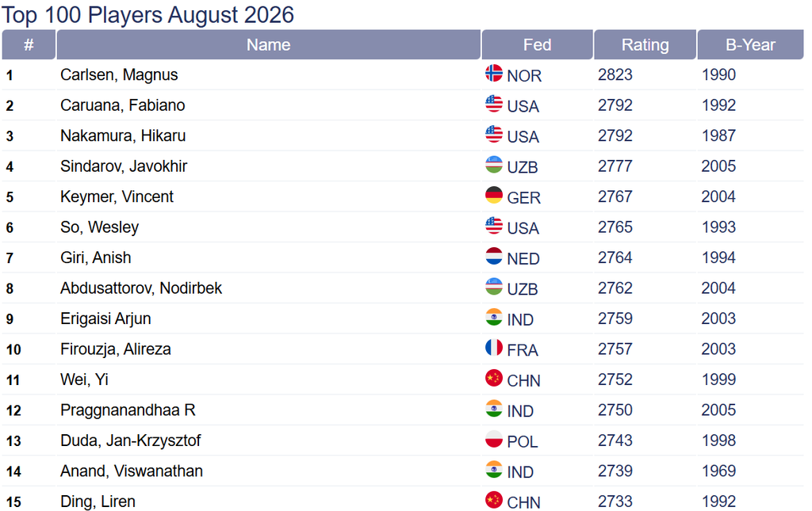Click the # rank column header
This screenshot has width=812, height=511.
point(29,44)
